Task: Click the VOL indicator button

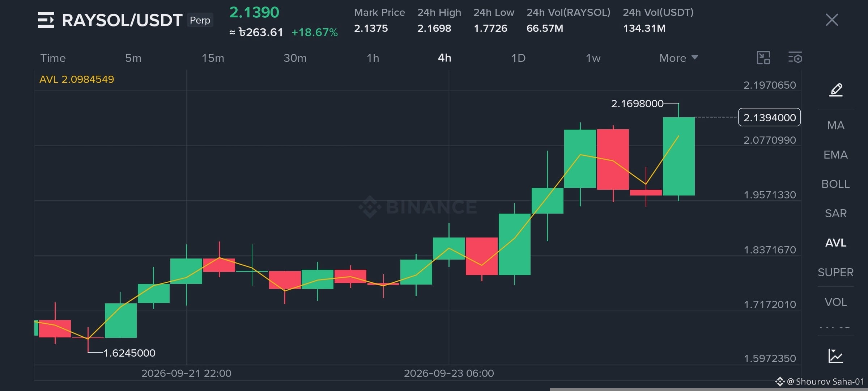Action: 836,302
